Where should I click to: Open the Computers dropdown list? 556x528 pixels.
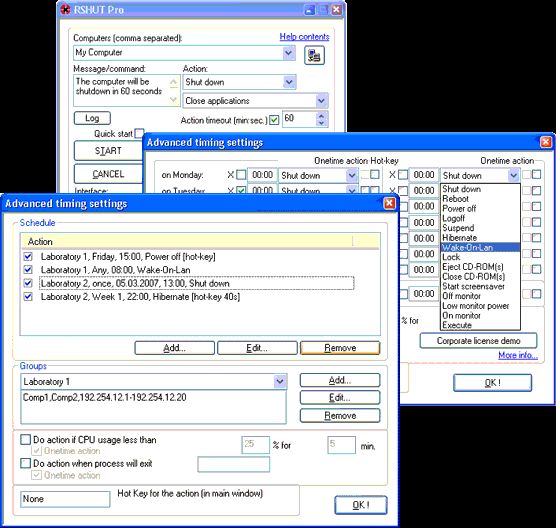[x=289, y=53]
